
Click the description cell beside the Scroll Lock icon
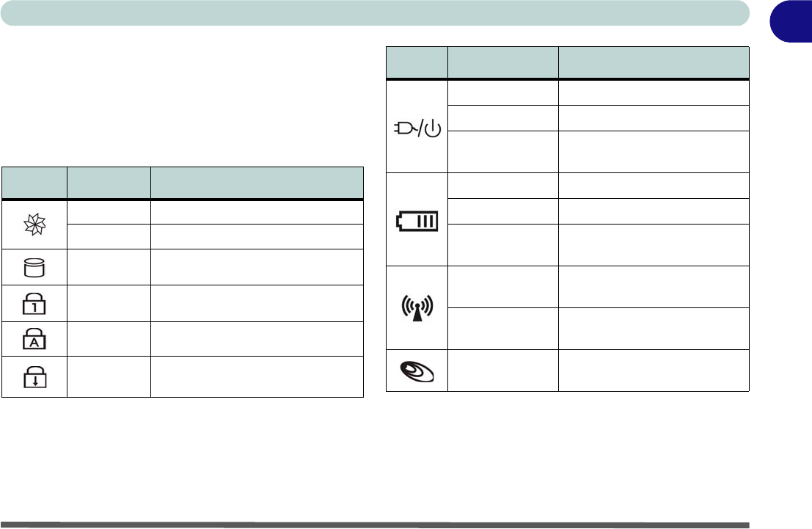(257, 376)
